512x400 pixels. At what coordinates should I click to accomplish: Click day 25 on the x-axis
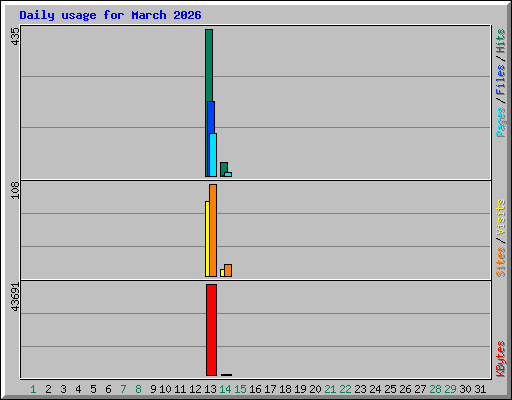390,389
